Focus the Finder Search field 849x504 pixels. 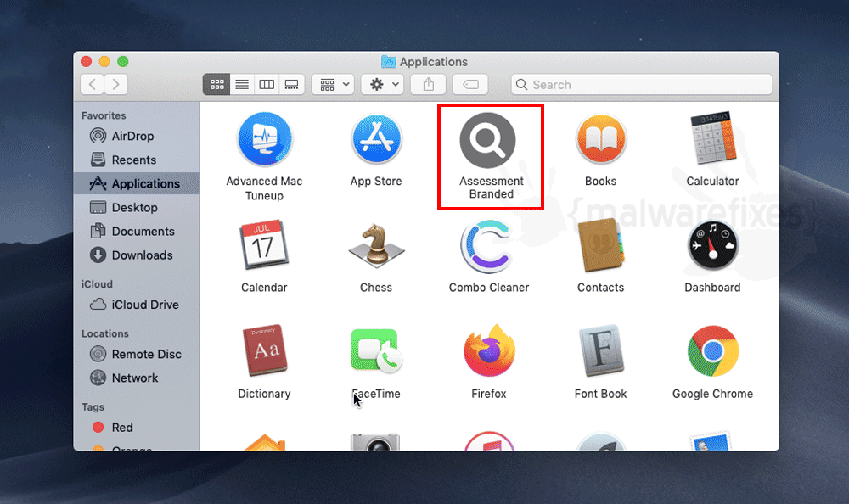642,85
